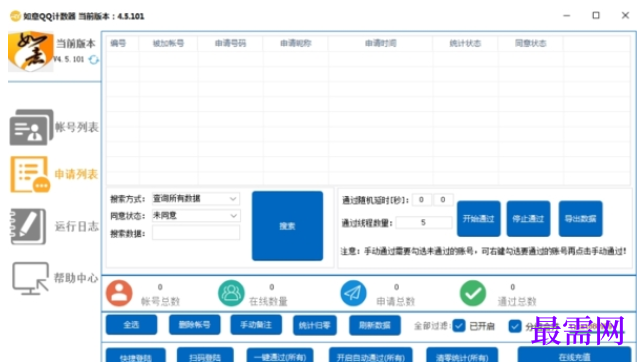Click the 删除帐号 button
Screen dimensions: 643x362
[x=194, y=325]
